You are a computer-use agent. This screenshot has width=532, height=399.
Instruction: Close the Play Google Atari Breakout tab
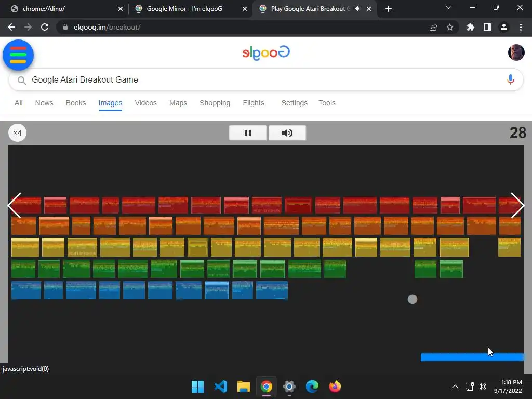369,9
